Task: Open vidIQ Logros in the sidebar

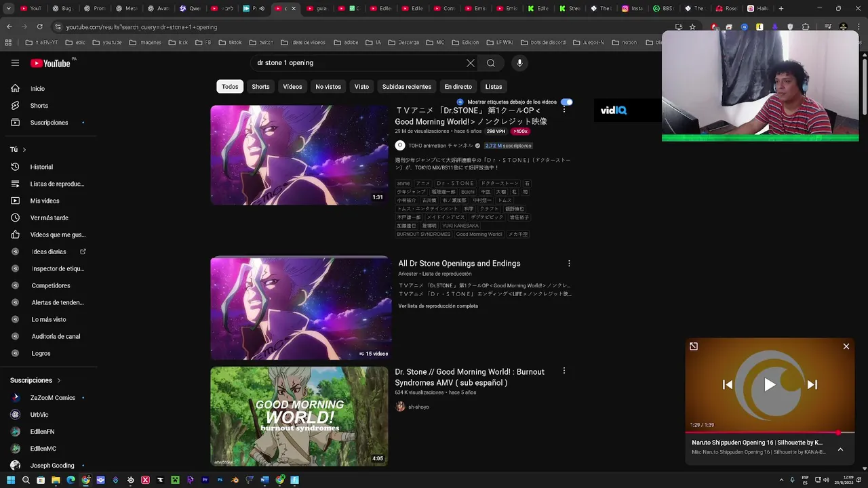Action: coord(47,353)
